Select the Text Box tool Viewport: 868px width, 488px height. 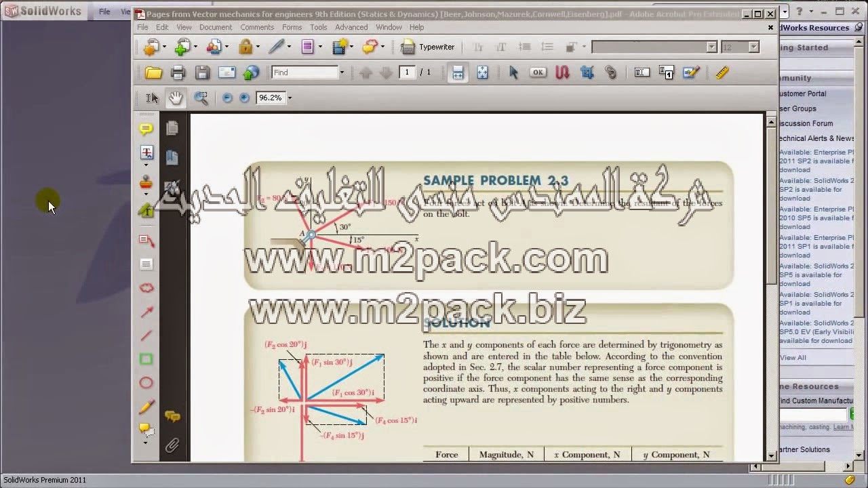(146, 264)
